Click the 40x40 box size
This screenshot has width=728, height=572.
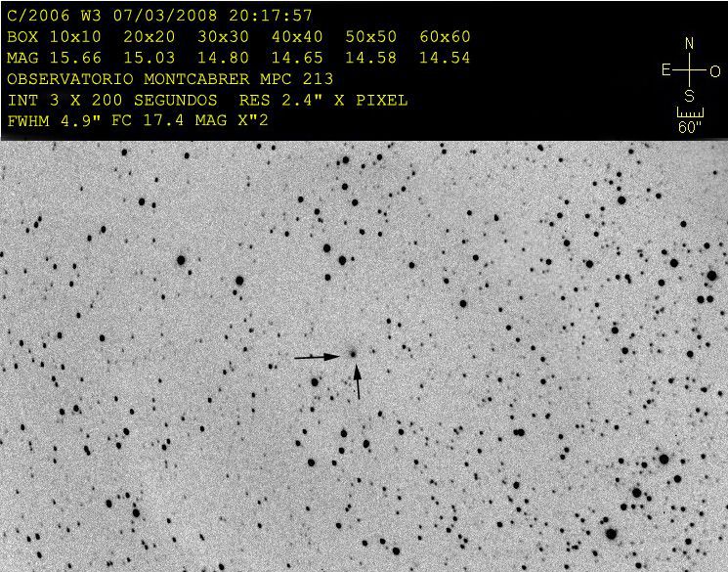point(297,37)
